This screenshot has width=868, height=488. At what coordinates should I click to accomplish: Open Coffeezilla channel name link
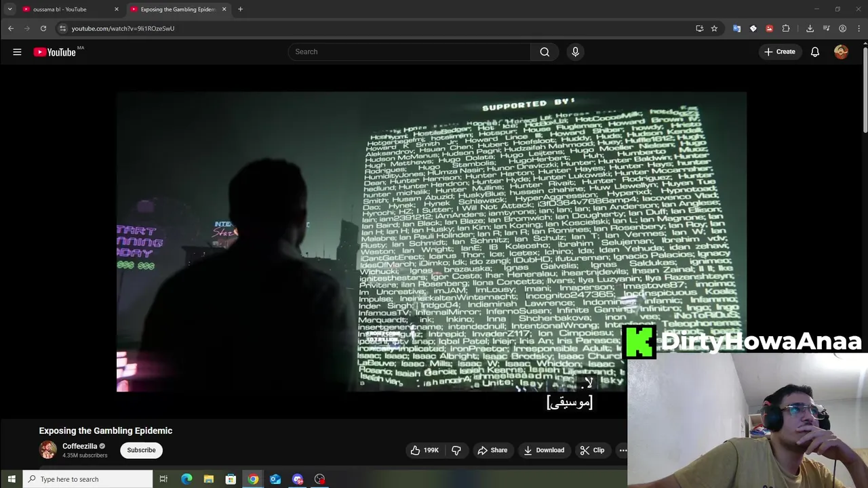[80, 446]
